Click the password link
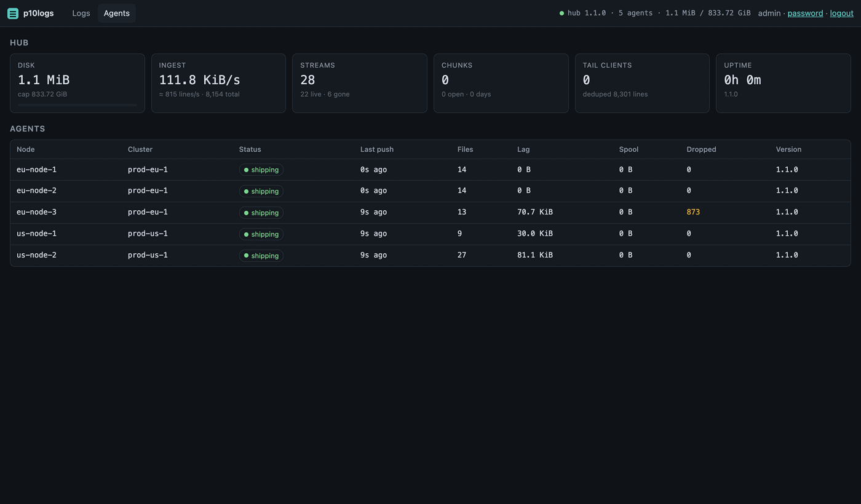The image size is (861, 504). tap(805, 13)
